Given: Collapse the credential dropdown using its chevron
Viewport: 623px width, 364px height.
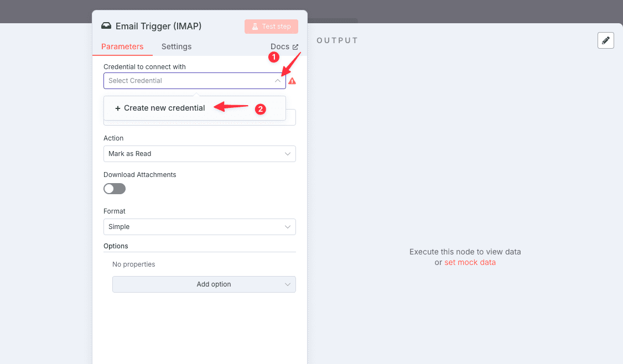Looking at the screenshot, I should (278, 81).
